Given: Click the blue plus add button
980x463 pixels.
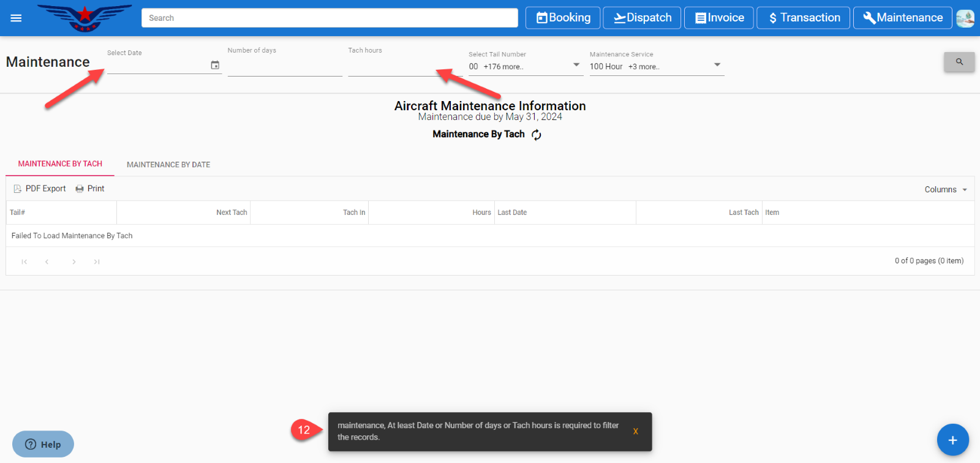Looking at the screenshot, I should 952,440.
